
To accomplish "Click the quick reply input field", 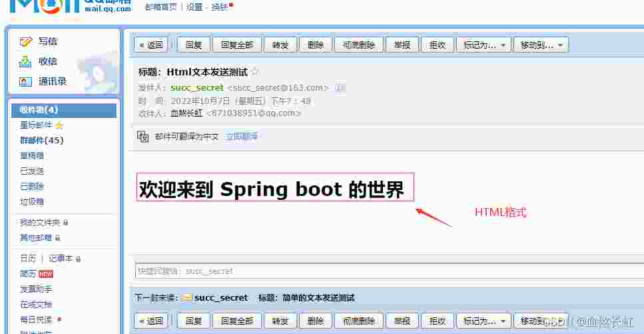I will point(386,271).
